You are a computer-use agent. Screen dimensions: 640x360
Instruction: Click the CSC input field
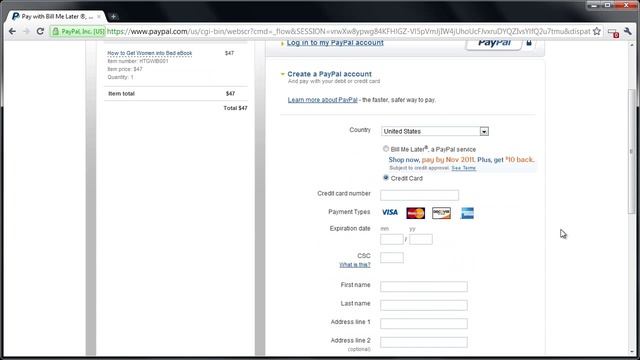point(392,258)
